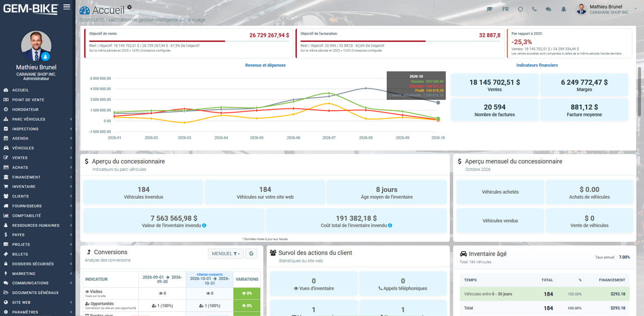Expand the Inventaire sidebar menu

[38, 186]
